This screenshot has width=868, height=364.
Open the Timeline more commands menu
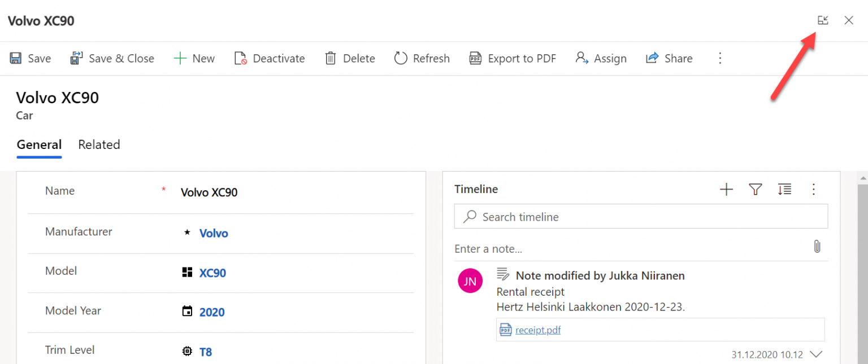point(814,190)
